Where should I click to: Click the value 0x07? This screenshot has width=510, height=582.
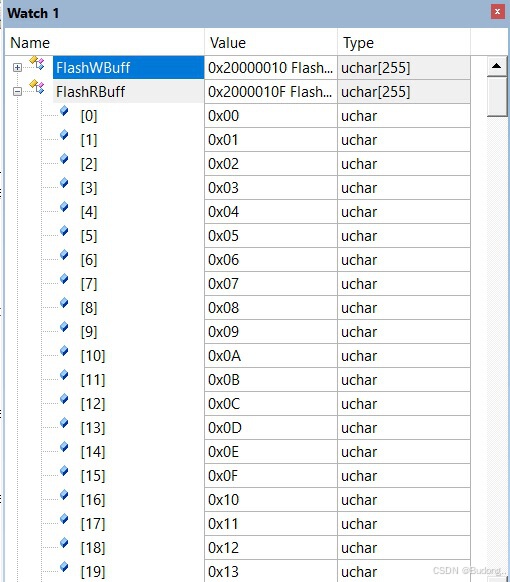pyautogui.click(x=223, y=284)
